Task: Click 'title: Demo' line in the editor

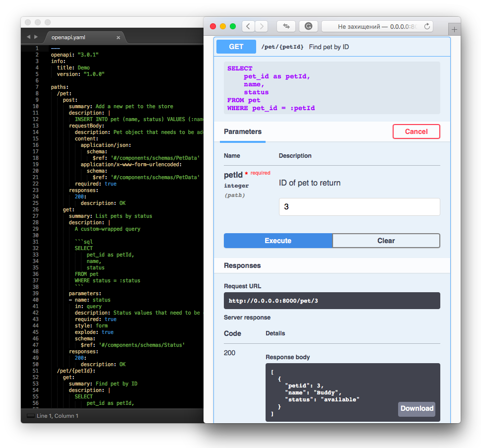Action: coord(73,68)
